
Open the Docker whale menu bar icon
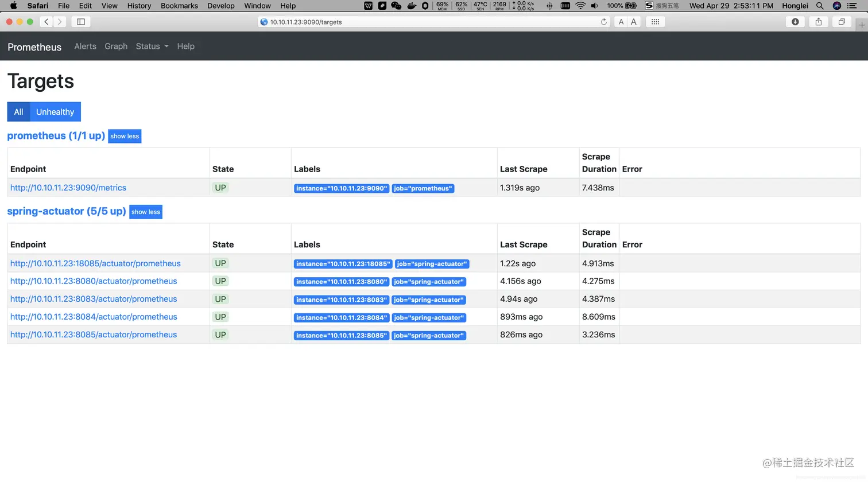pos(412,6)
